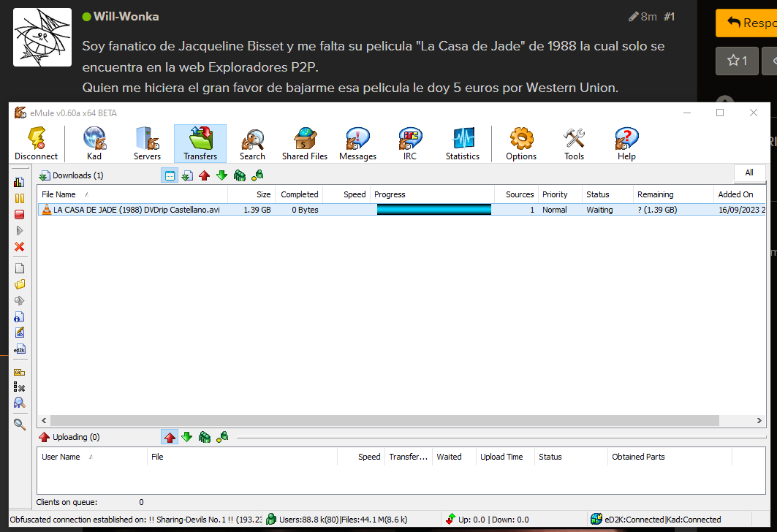Sort uploads by User Name column
Viewport: 777px width, 532px height.
click(x=92, y=457)
